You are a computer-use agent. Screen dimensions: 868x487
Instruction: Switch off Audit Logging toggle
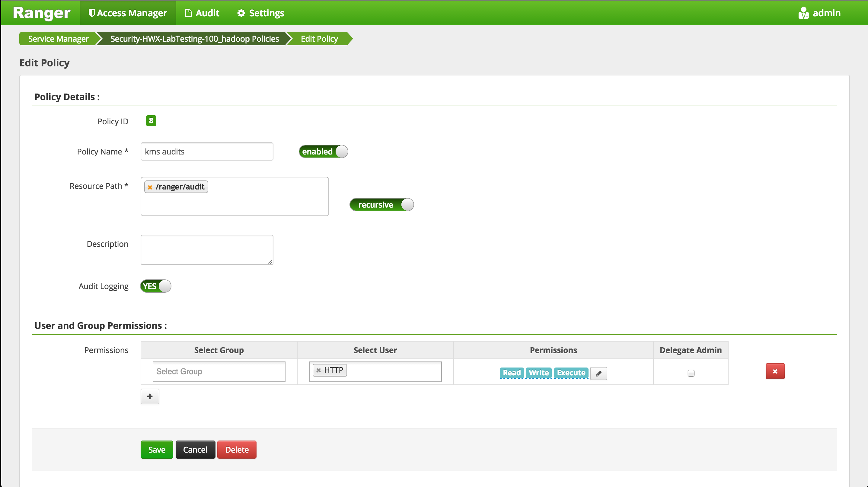pyautogui.click(x=155, y=286)
